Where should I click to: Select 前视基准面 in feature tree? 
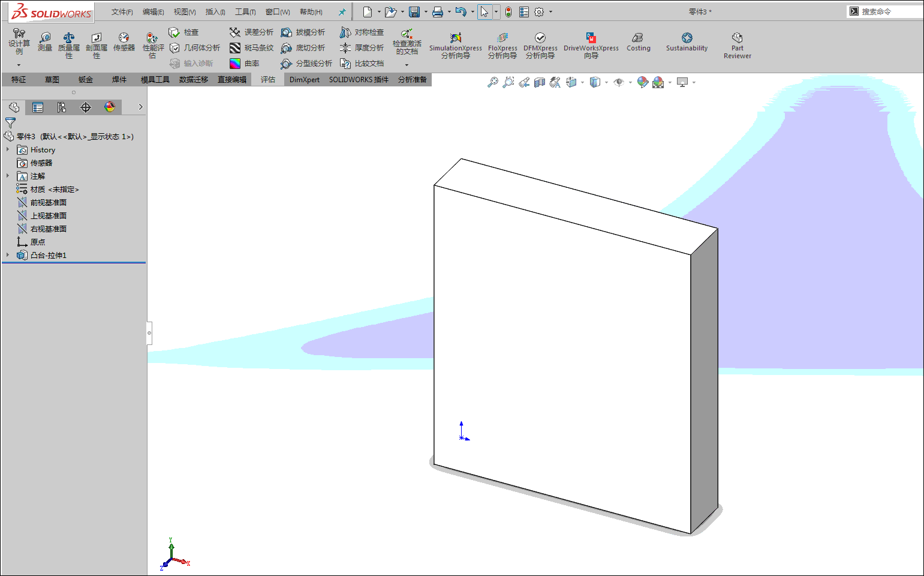(x=42, y=202)
